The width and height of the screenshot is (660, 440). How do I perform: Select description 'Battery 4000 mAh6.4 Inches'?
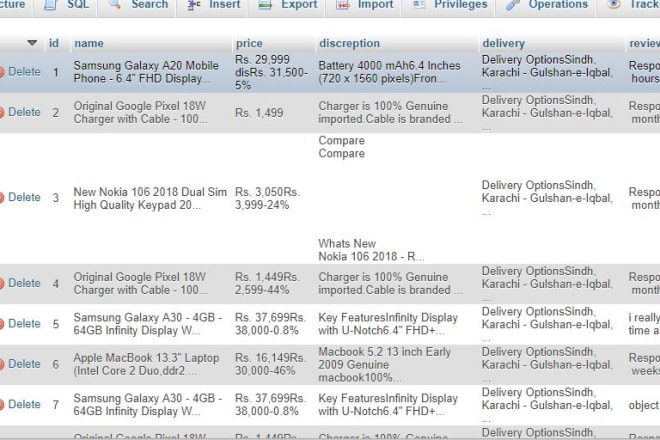point(389,72)
